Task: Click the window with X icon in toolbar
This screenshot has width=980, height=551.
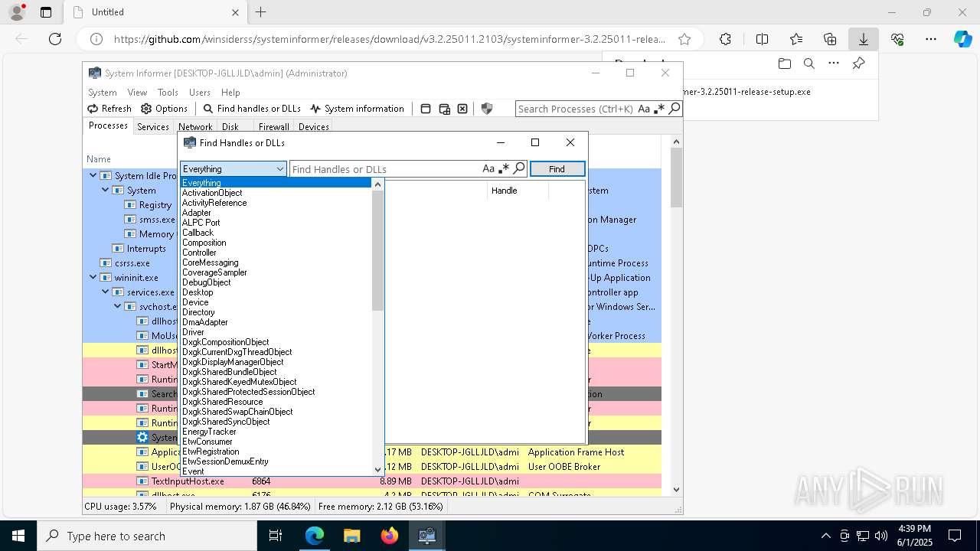Action: 462,109
